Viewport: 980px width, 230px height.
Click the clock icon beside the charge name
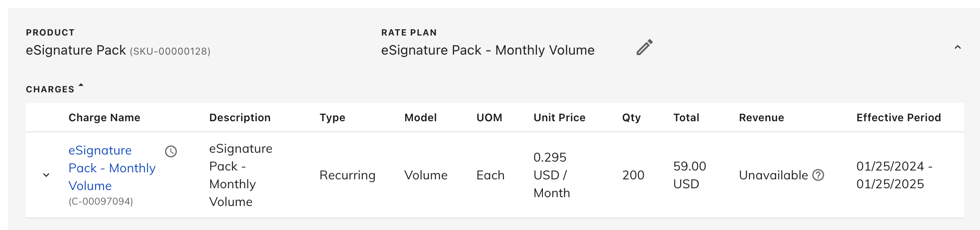171,151
